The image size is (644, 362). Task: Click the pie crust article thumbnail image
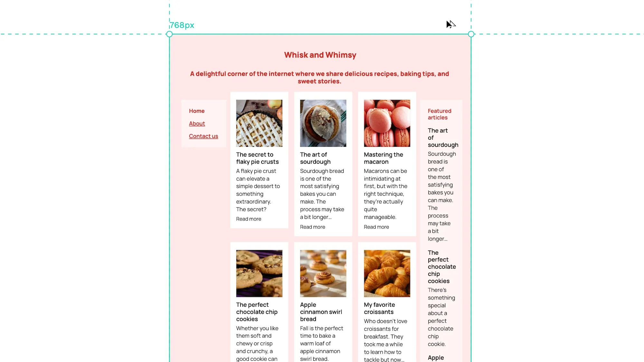[x=259, y=123]
